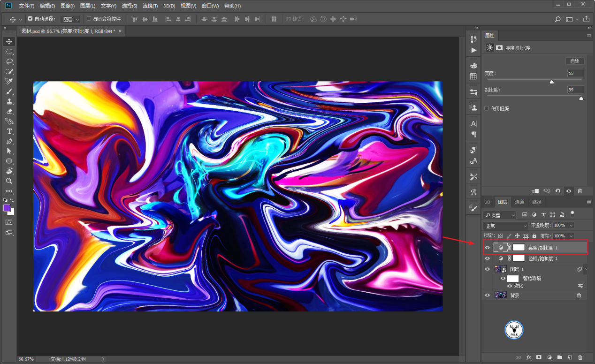Screen dimensions: 595x364
Task: Open the 图层 auto-select target dropdown
Action: 71,19
